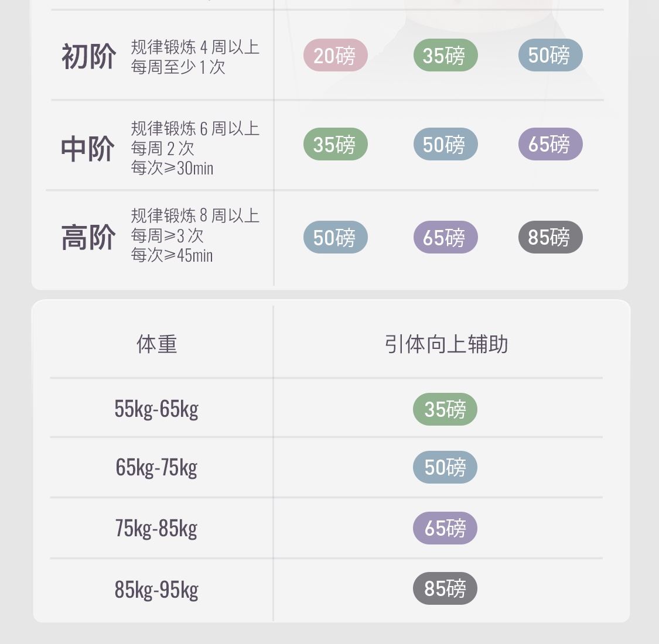Select the green 35磅 badge in 中阶 row
This screenshot has width=659, height=644.
point(335,144)
